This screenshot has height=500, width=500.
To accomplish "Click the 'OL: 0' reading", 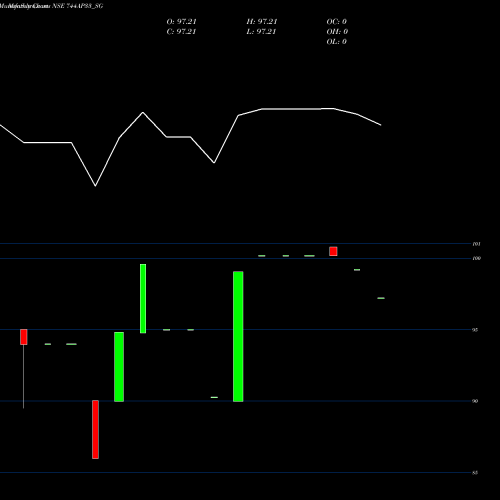I will [x=337, y=42].
